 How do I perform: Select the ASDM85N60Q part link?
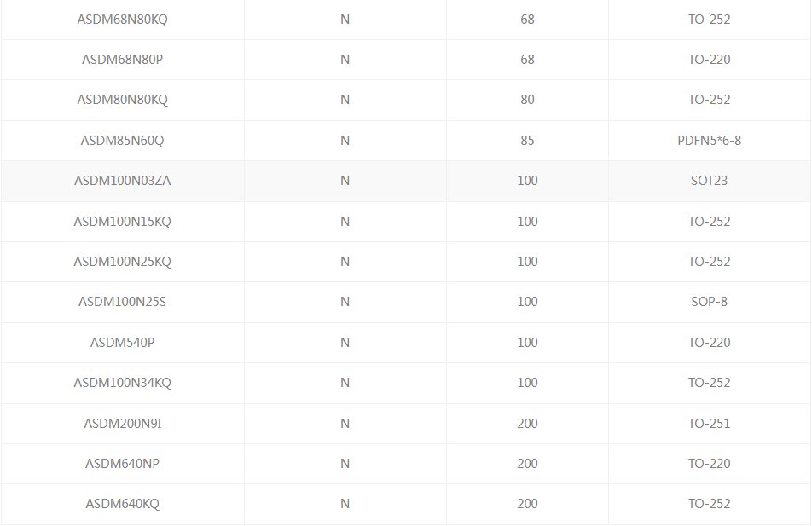(x=122, y=141)
